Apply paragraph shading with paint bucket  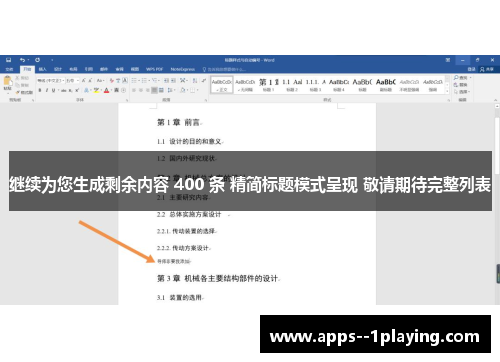pyautogui.click(x=183, y=90)
